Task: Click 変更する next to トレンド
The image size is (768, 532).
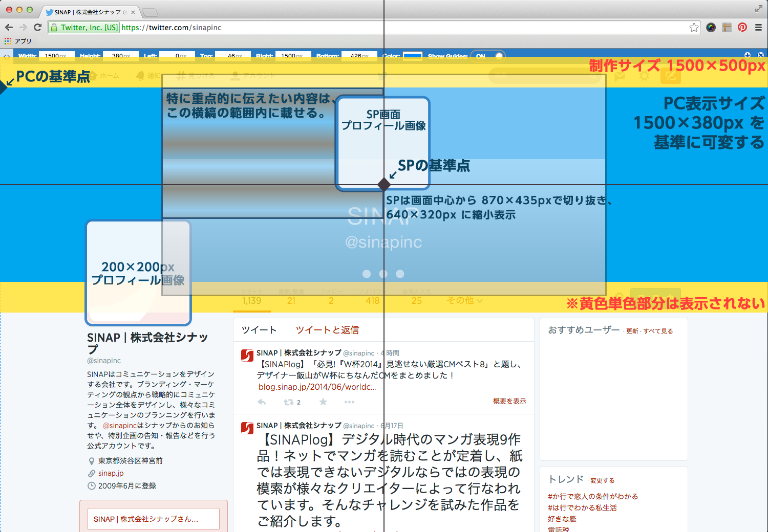Action: (x=602, y=481)
